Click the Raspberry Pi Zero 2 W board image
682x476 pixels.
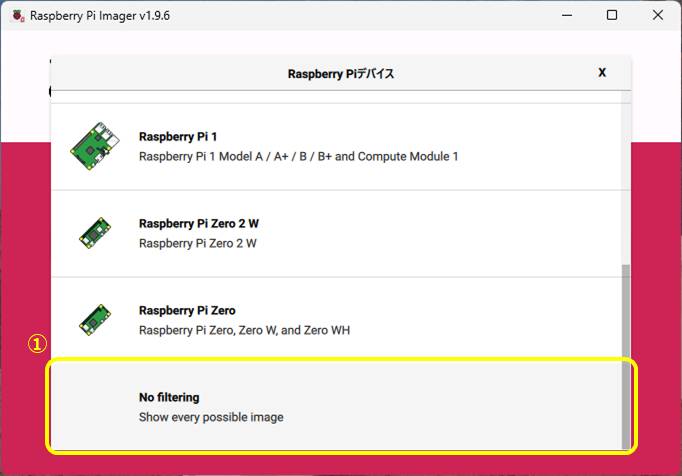coord(96,233)
